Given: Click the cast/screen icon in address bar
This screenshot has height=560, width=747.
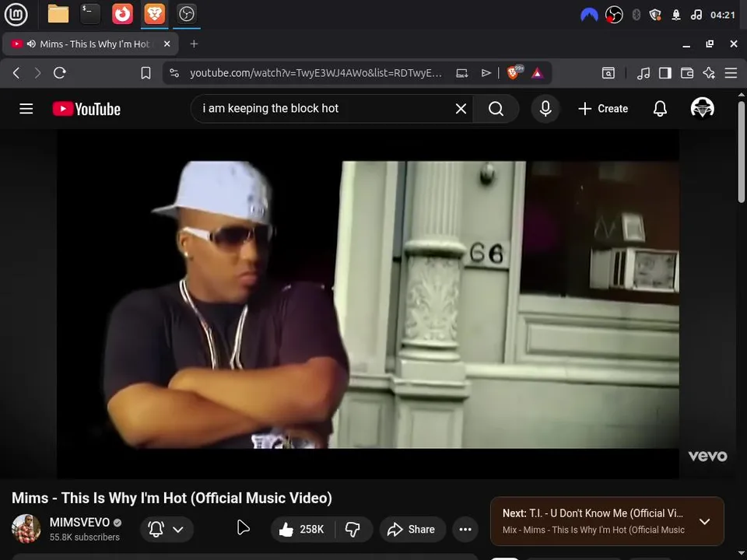Looking at the screenshot, I should [461, 73].
